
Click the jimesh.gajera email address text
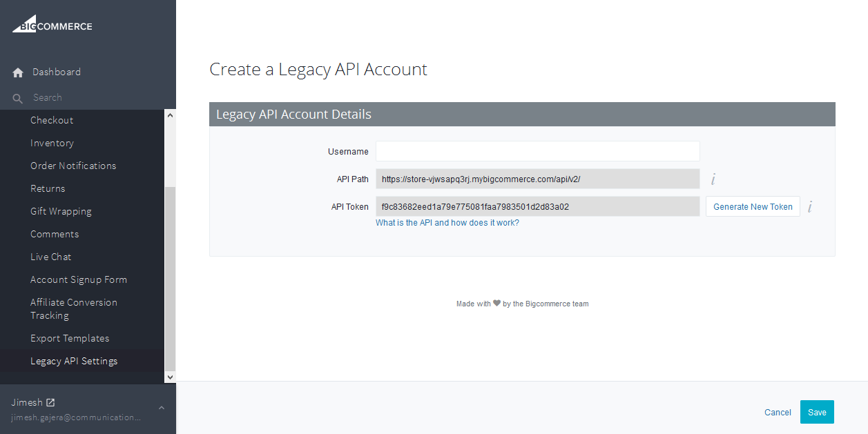tap(76, 417)
